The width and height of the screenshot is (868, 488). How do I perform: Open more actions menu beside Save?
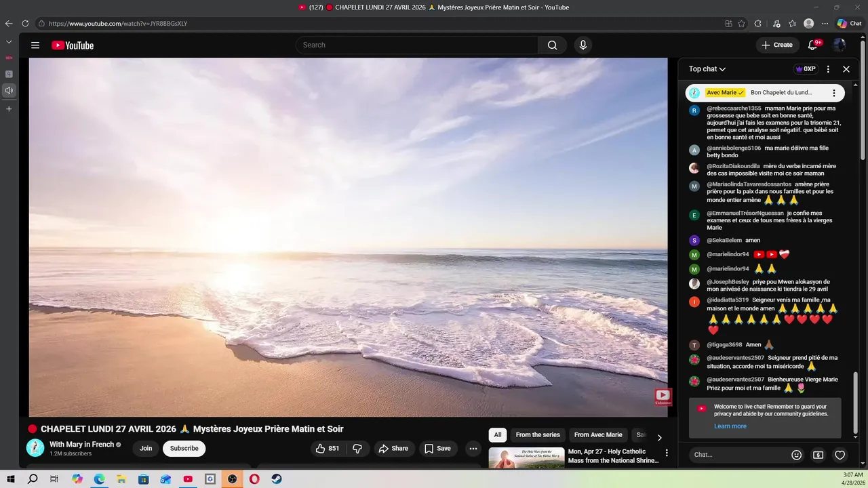(x=473, y=449)
